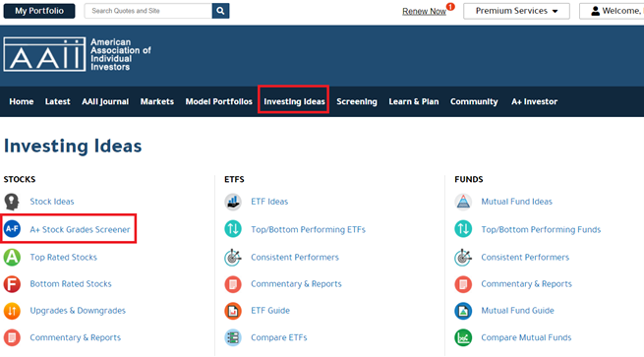Open the A+ Stock Grades Screener link
The height and width of the screenshot is (357, 644).
[80, 229]
